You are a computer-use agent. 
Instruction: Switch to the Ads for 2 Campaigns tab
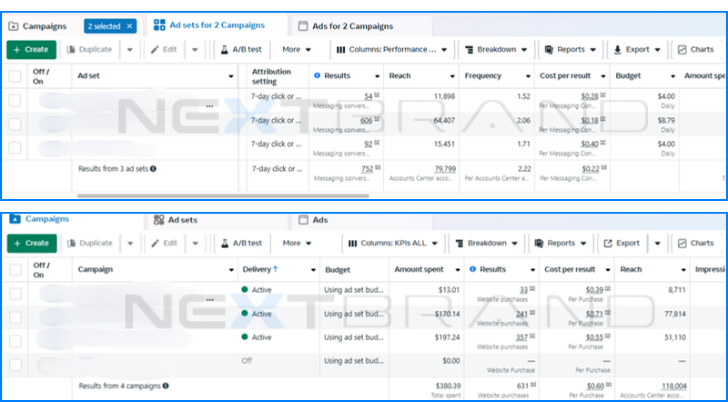(x=338, y=24)
